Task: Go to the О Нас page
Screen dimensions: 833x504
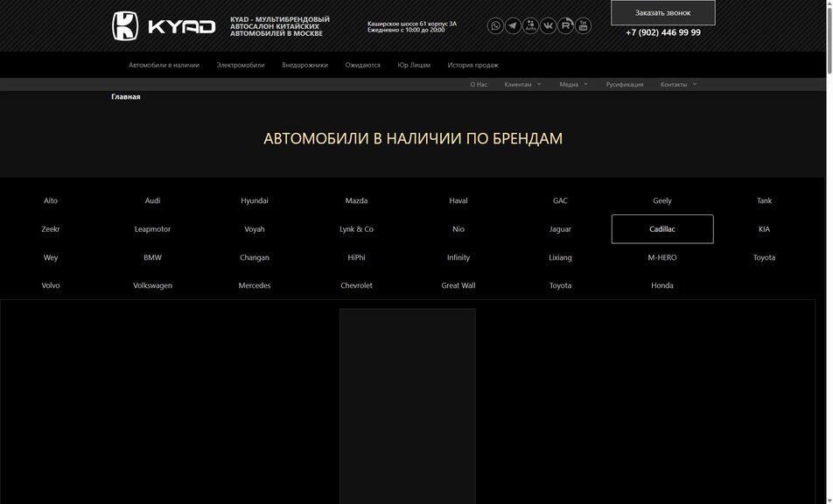Action: (x=478, y=85)
